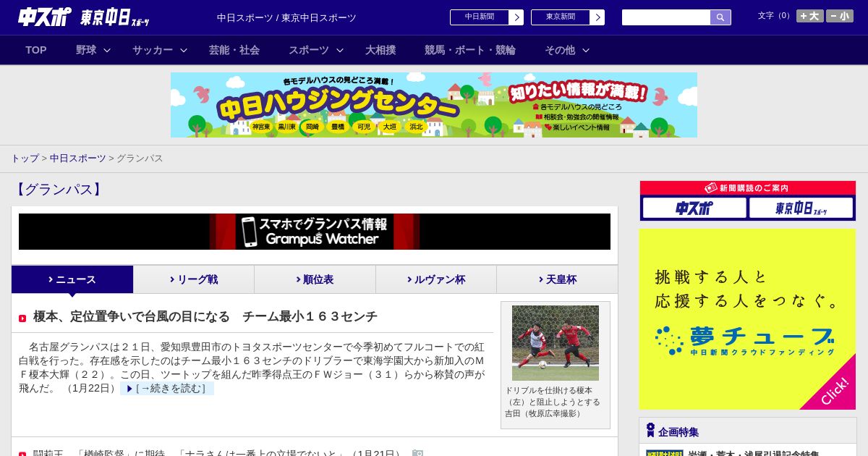This screenshot has width=868, height=456.
Task: Click the arrow beside 中日新聞
Action: (516, 17)
